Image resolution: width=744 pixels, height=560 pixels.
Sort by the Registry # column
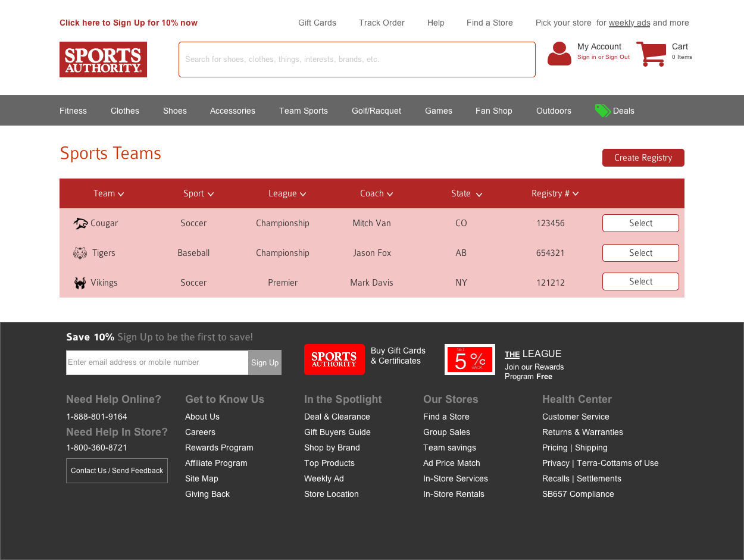coord(555,193)
